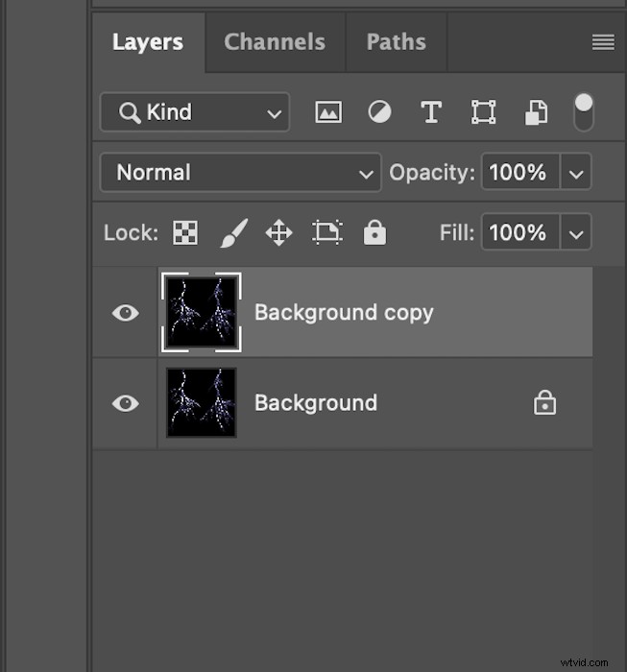Click the Lock all padlock icon
This screenshot has width=627, height=672.
coord(374,232)
